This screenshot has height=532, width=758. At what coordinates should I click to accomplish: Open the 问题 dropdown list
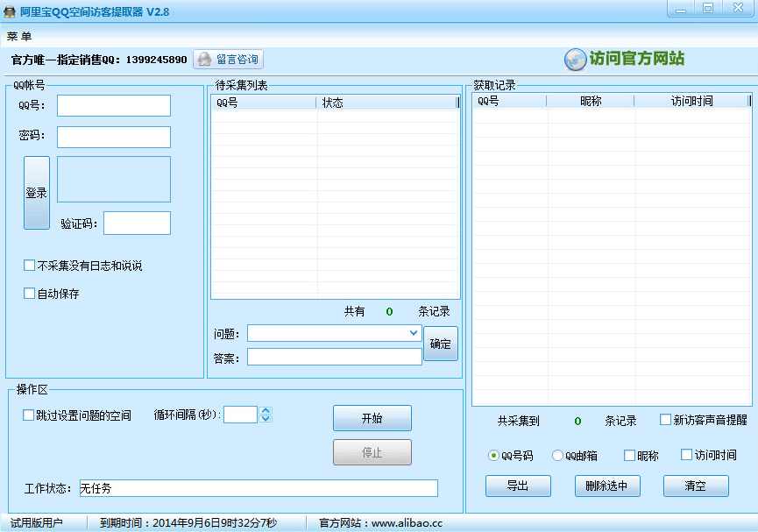point(412,333)
